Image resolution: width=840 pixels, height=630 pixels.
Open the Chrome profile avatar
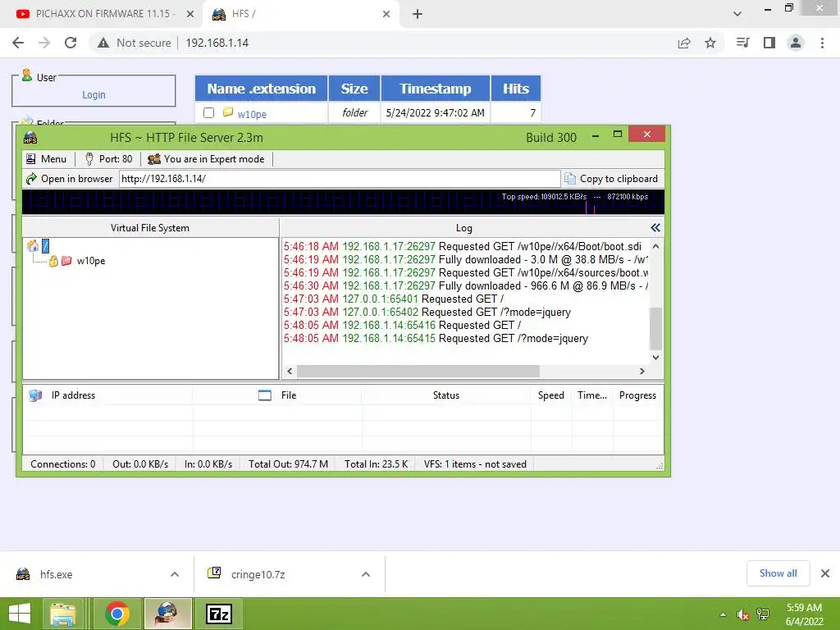point(796,43)
